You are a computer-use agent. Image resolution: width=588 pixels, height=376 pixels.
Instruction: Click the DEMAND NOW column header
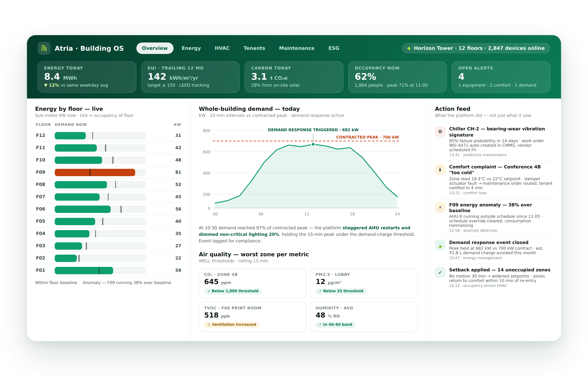tap(71, 125)
